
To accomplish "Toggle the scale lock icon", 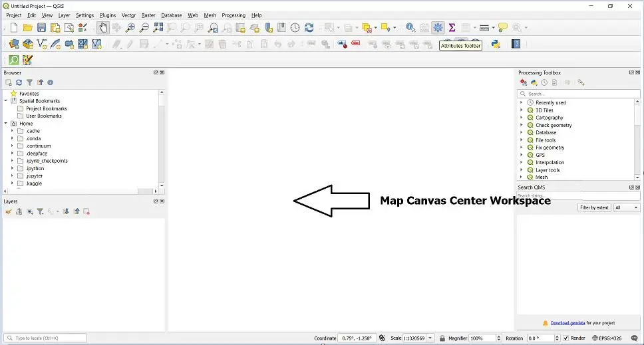I will (442, 338).
